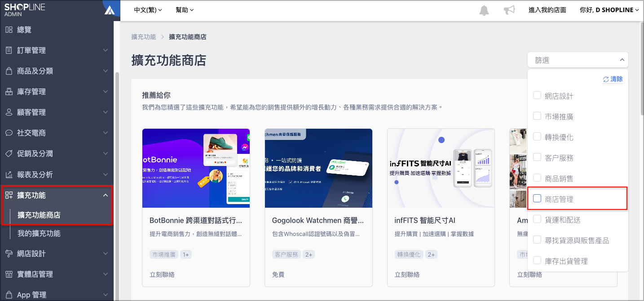Open App 管理 sidebar menu item
The width and height of the screenshot is (644, 301).
click(57, 295)
